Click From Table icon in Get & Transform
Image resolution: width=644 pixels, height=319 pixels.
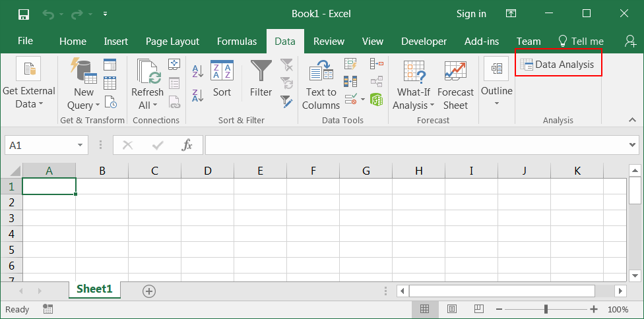[x=110, y=83]
